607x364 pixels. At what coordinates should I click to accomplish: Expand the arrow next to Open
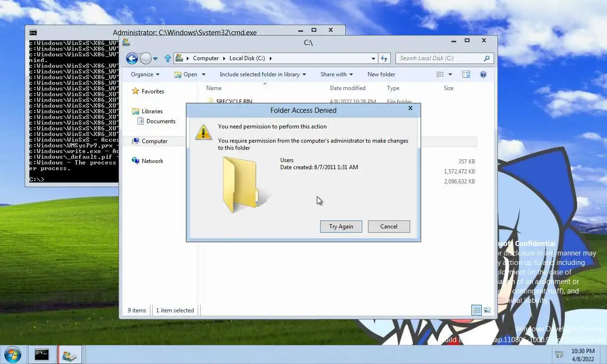(203, 74)
